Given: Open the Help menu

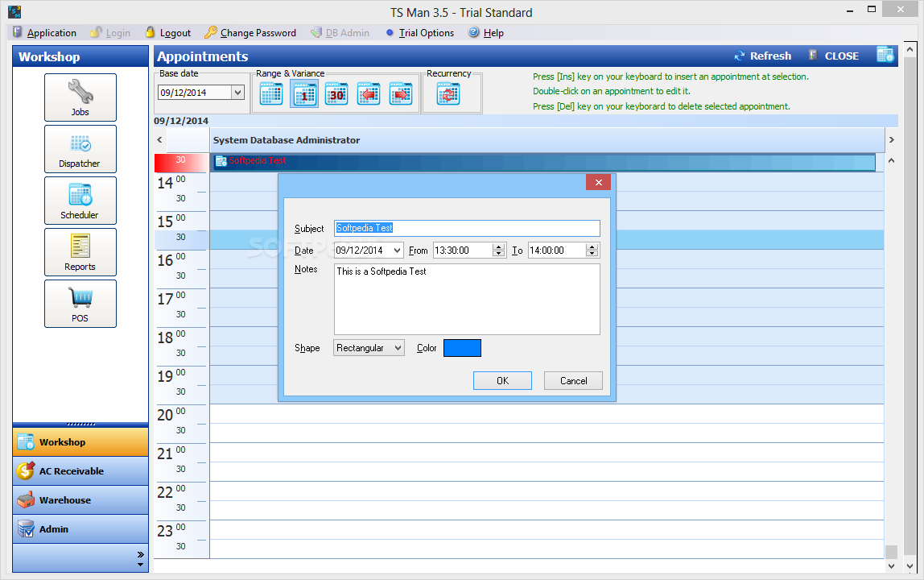Looking at the screenshot, I should (x=486, y=32).
